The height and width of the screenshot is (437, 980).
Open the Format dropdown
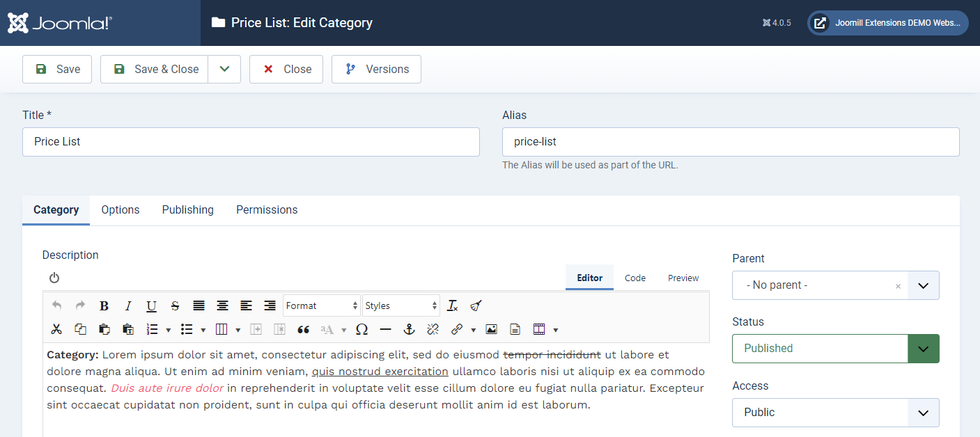321,305
